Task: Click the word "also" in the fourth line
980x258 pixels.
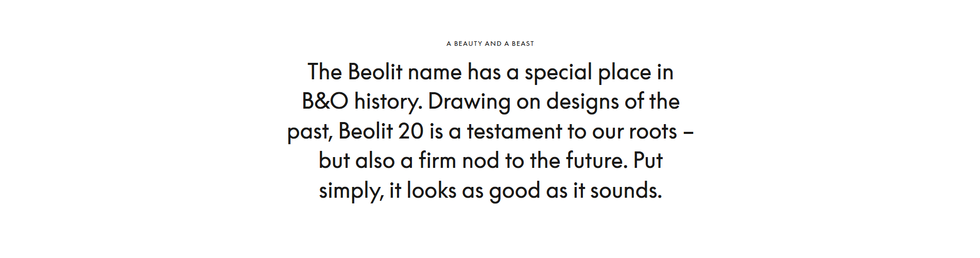Action: click(x=375, y=161)
